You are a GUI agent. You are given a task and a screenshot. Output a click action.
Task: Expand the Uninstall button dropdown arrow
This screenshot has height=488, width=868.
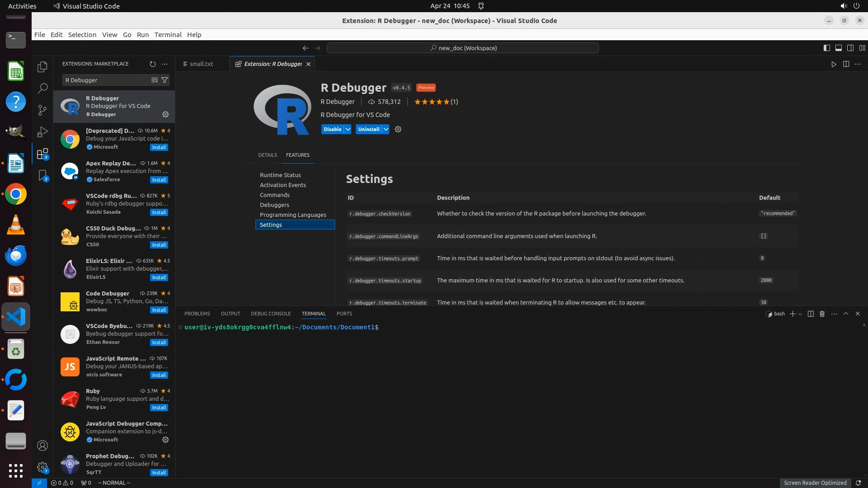(x=386, y=129)
